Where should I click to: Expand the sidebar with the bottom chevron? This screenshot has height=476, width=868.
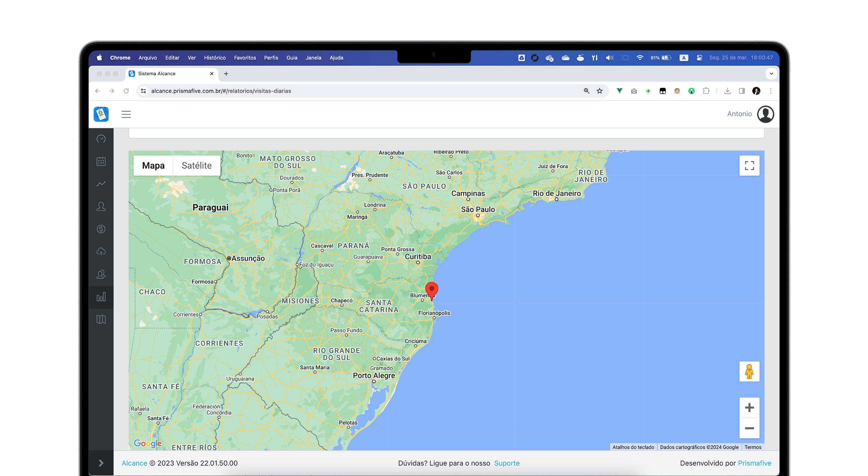pos(101,463)
